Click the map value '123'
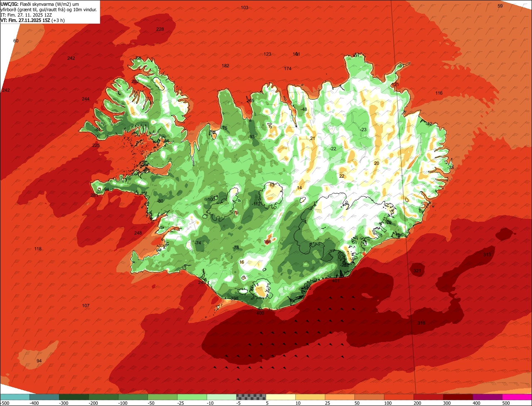The image size is (532, 406). pos(267,54)
